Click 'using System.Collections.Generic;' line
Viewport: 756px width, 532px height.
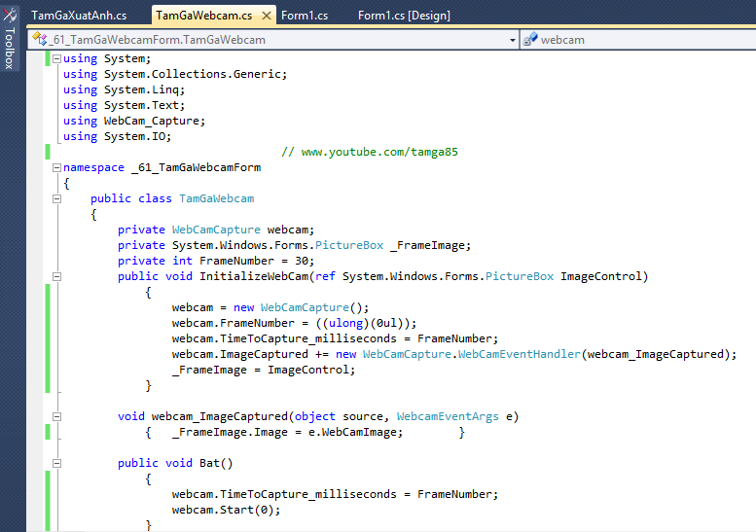(175, 74)
